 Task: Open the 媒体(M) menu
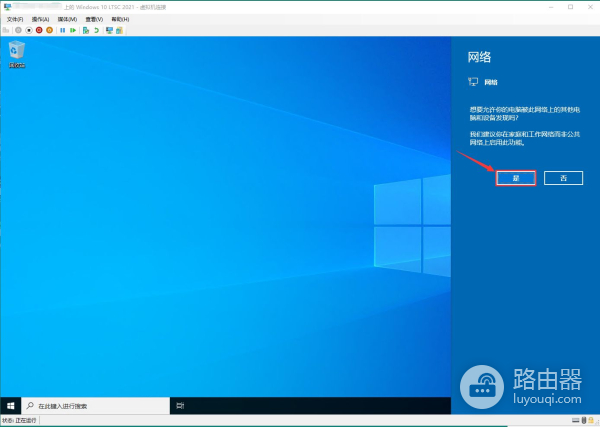67,19
